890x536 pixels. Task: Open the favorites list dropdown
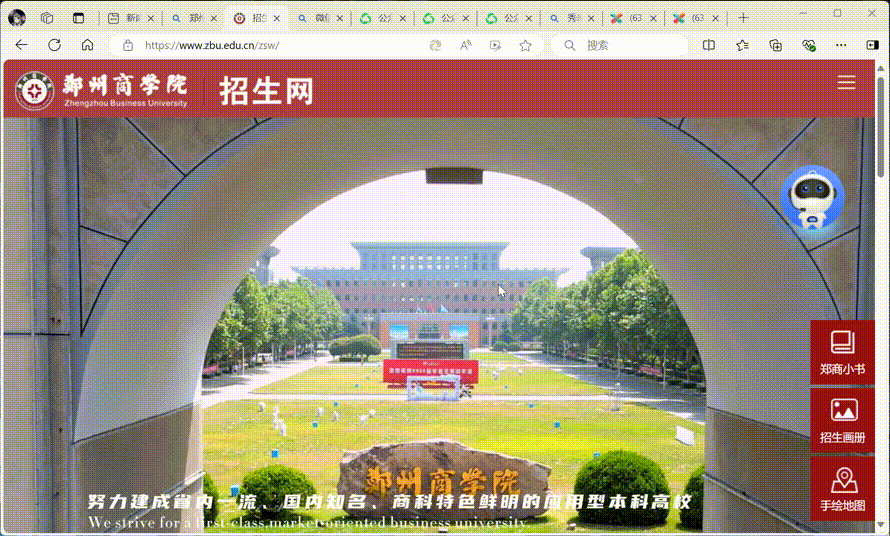(742, 45)
